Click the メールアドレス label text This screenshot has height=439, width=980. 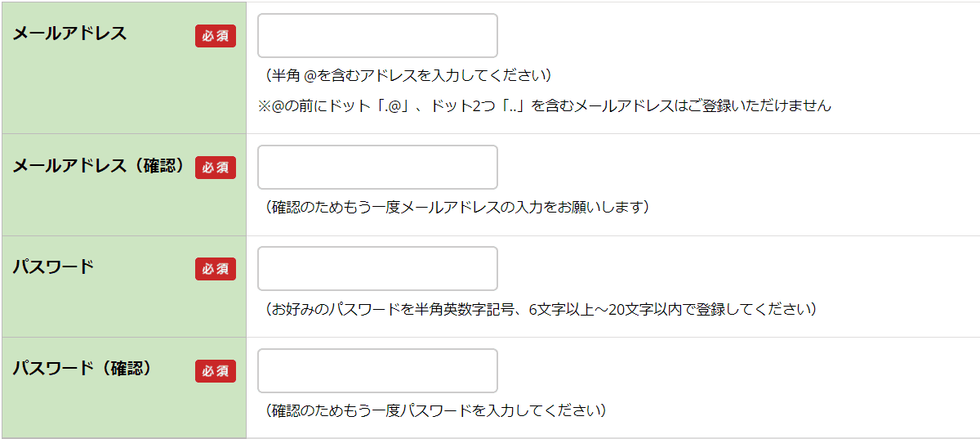pos(69,34)
